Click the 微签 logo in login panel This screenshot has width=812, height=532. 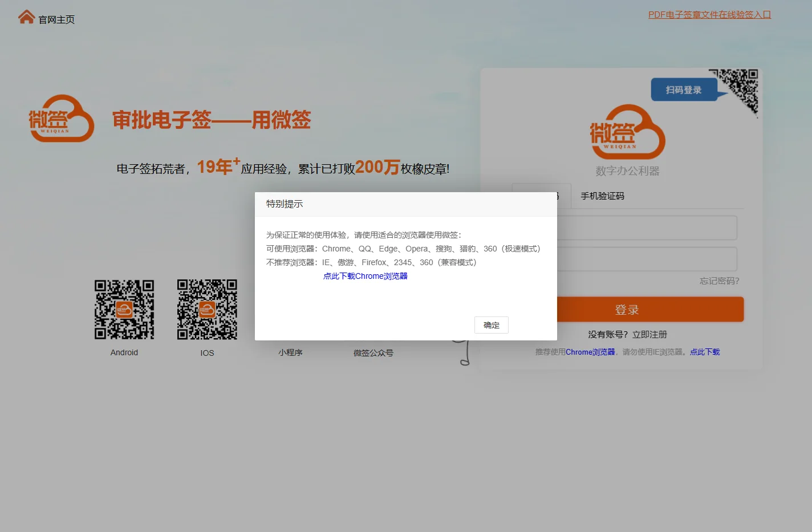click(x=627, y=132)
